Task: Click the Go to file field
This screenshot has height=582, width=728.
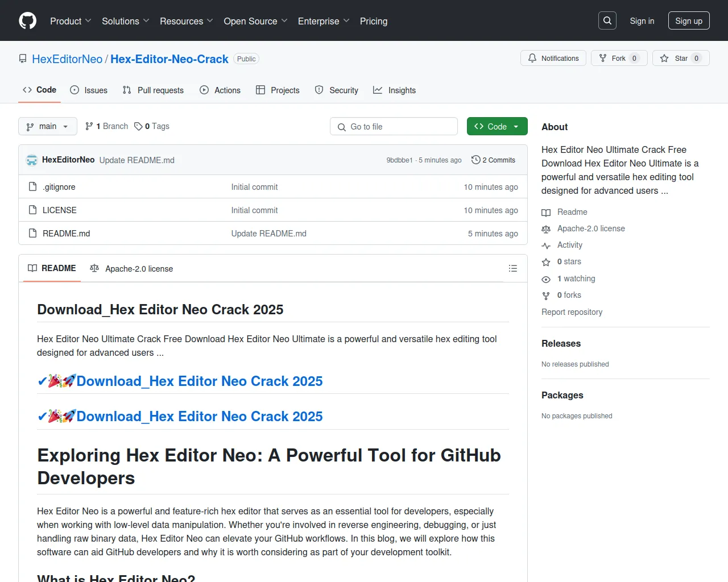Action: (x=394, y=126)
